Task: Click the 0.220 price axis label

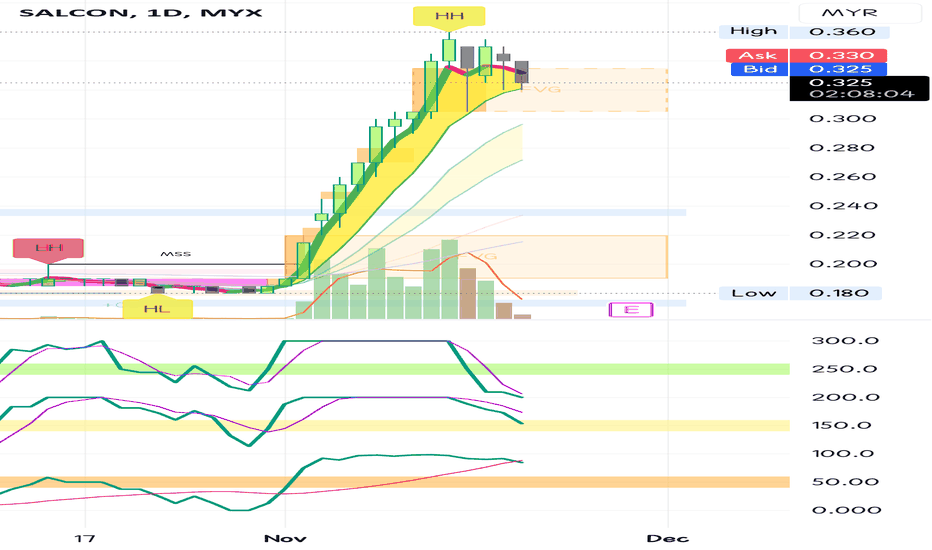Action: pyautogui.click(x=842, y=235)
